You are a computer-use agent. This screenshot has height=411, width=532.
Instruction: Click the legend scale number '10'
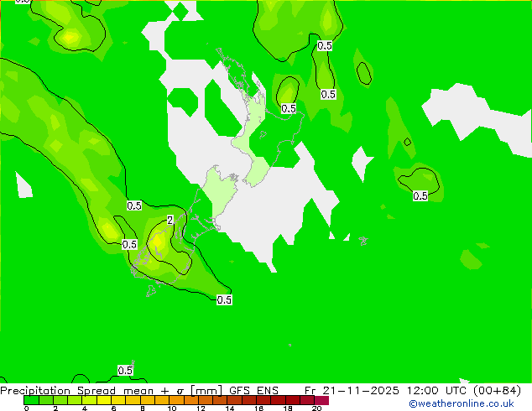pos(172,408)
